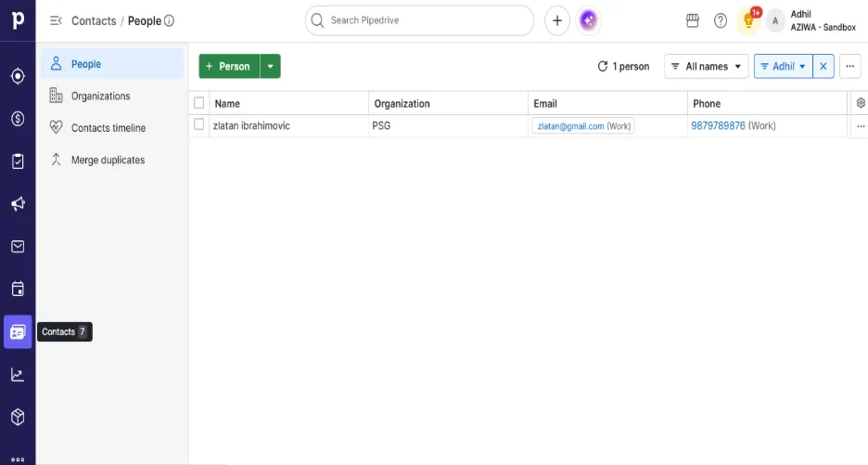The image size is (868, 465).
Task: Open More dots at sidebar bottom
Action: [x=18, y=459]
